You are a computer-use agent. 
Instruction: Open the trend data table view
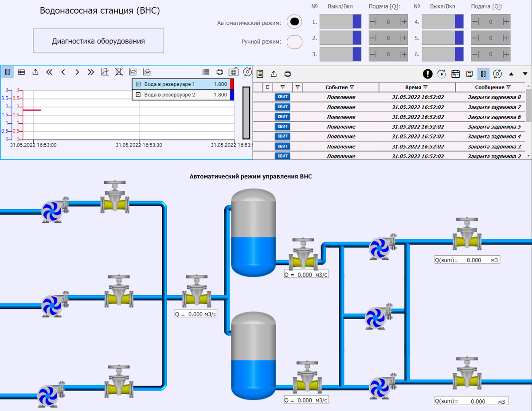21,71
